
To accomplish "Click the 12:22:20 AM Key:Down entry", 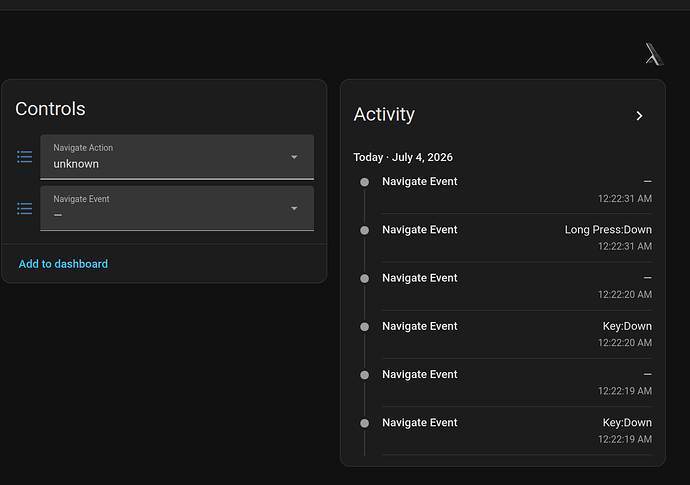I will pyautogui.click(x=517, y=334).
